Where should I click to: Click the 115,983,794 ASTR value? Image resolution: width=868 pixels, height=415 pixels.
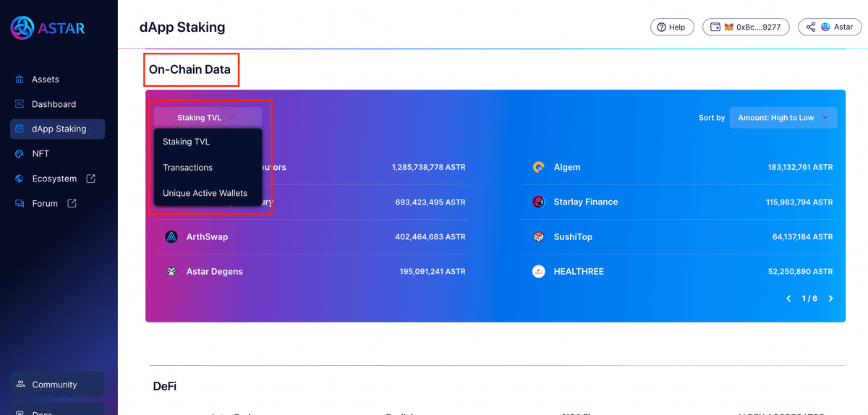point(799,202)
